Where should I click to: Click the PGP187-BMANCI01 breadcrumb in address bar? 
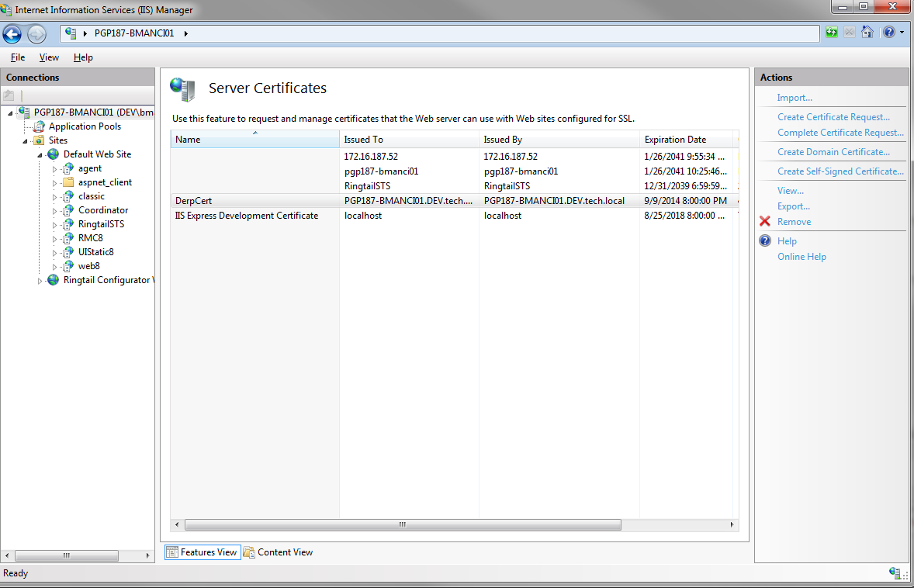point(134,33)
